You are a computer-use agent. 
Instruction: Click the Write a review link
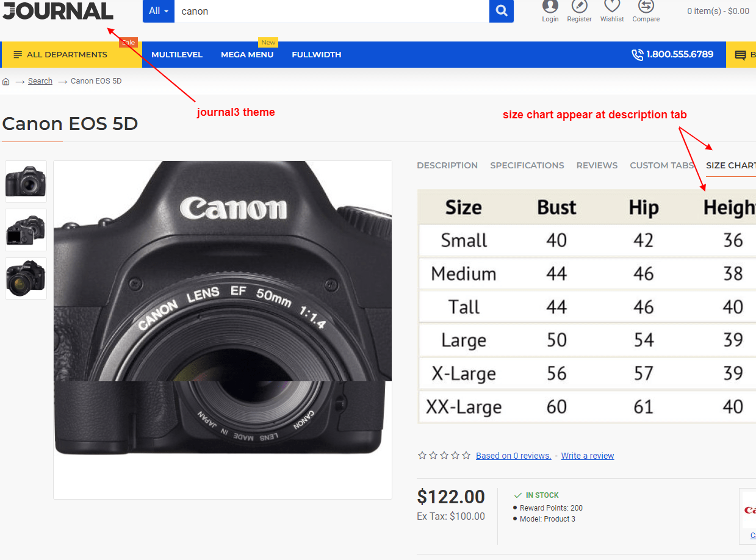(x=587, y=456)
